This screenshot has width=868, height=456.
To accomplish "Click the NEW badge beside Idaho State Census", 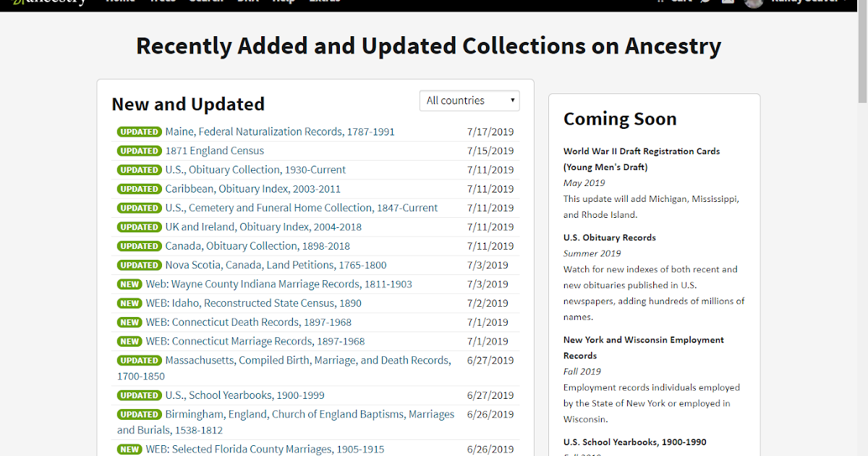I will (x=129, y=303).
